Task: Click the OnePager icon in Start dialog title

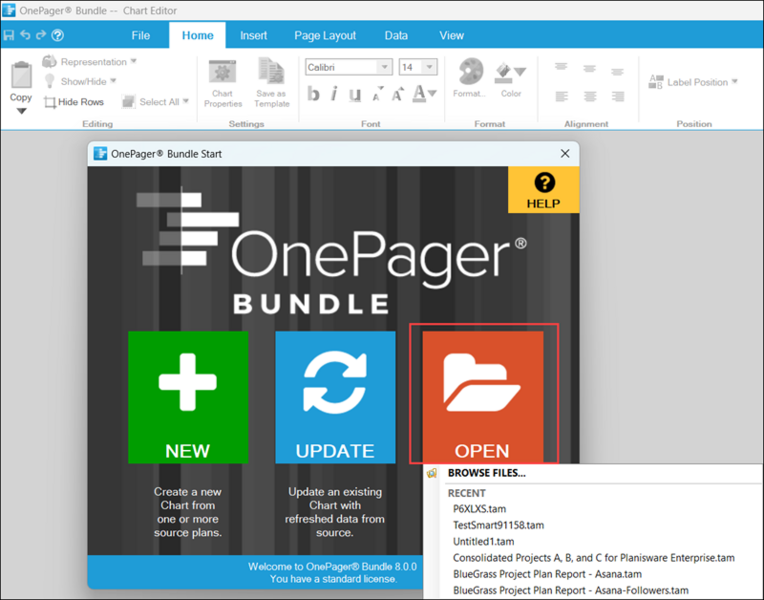Action: 100,154
